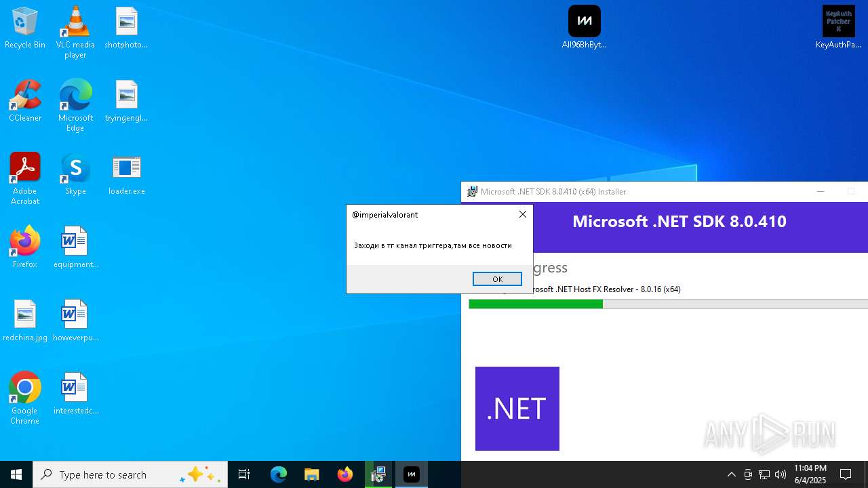Select loader.exe desktop icon
Screen dimensions: 868x488
[x=126, y=174]
